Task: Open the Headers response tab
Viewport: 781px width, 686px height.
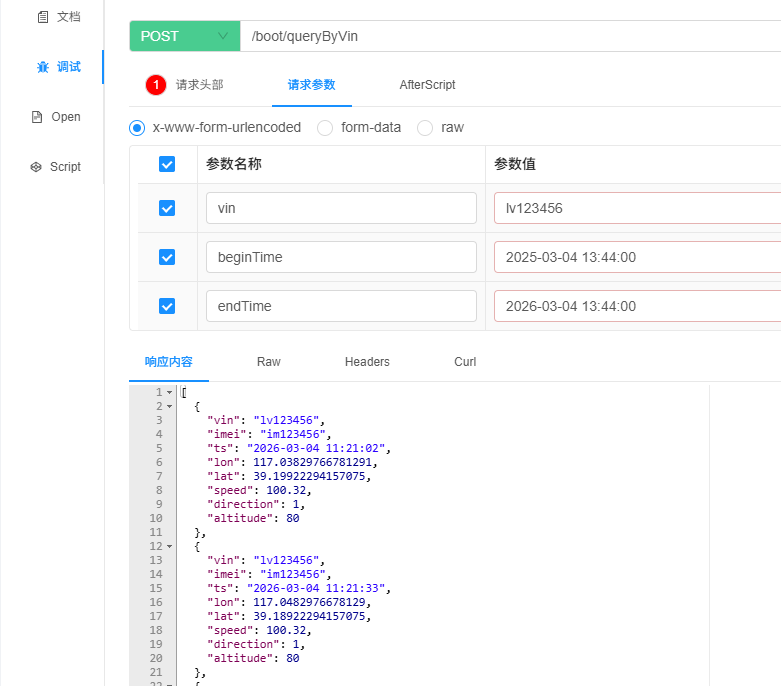Action: pyautogui.click(x=367, y=362)
